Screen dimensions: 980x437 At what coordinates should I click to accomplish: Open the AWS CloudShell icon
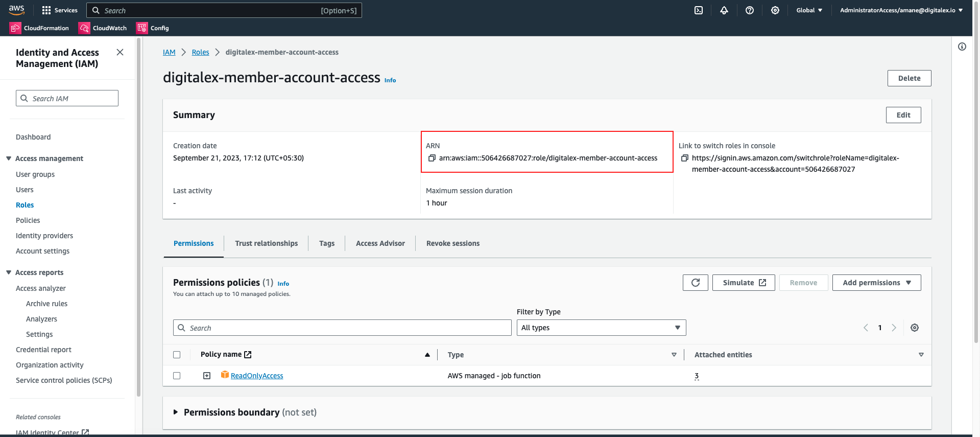pos(699,10)
